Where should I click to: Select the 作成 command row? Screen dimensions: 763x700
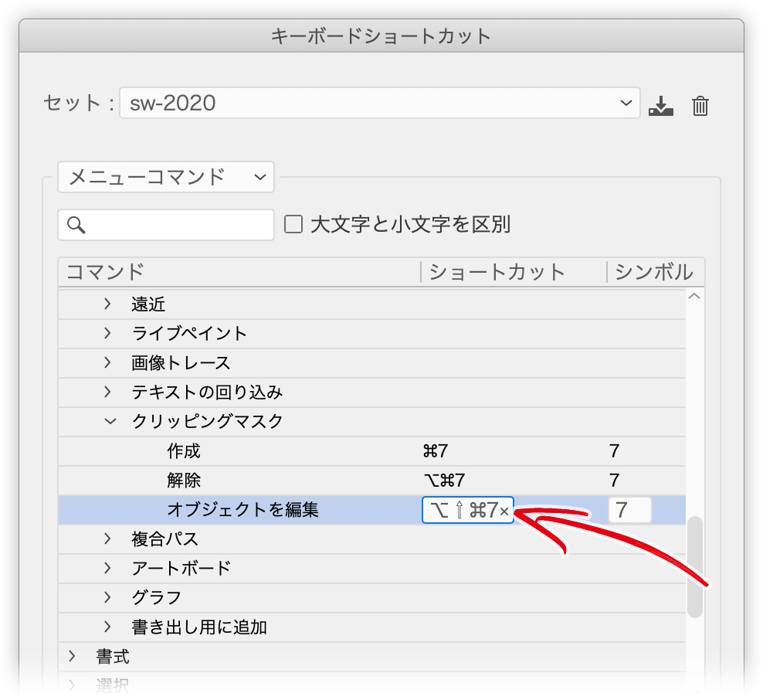pos(371,451)
